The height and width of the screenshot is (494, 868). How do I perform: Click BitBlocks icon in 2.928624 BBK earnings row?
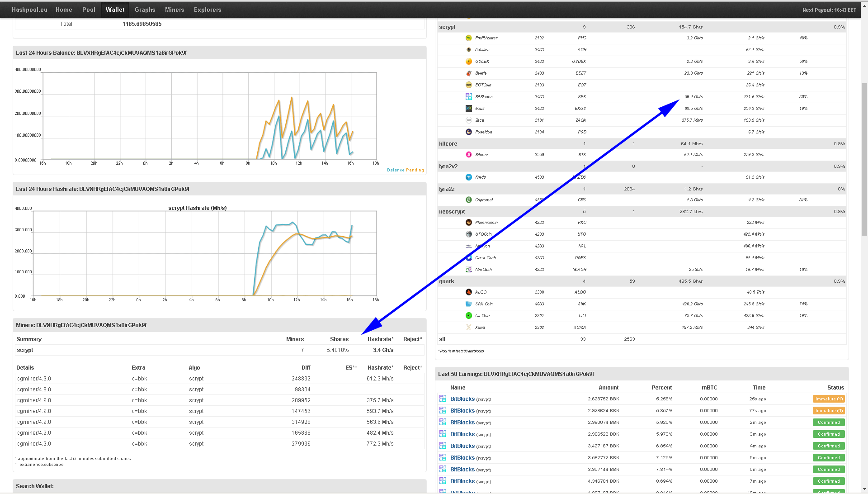pos(443,410)
